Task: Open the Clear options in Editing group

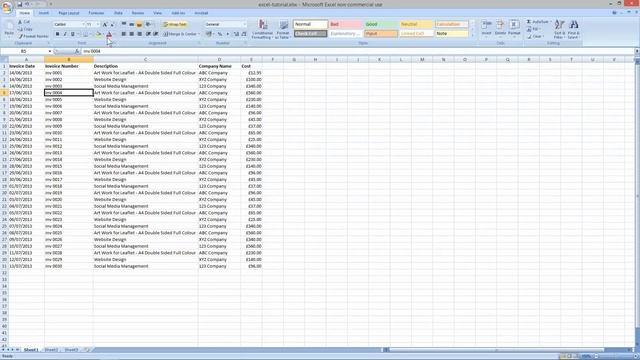Action: (x=535, y=36)
